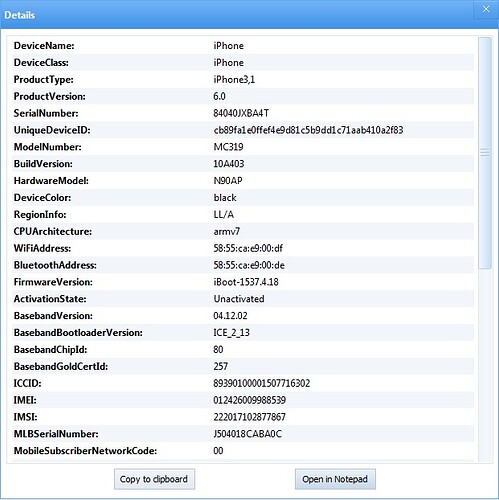
Task: Select MLB serial J504018CABA0C
Action: tap(248, 434)
